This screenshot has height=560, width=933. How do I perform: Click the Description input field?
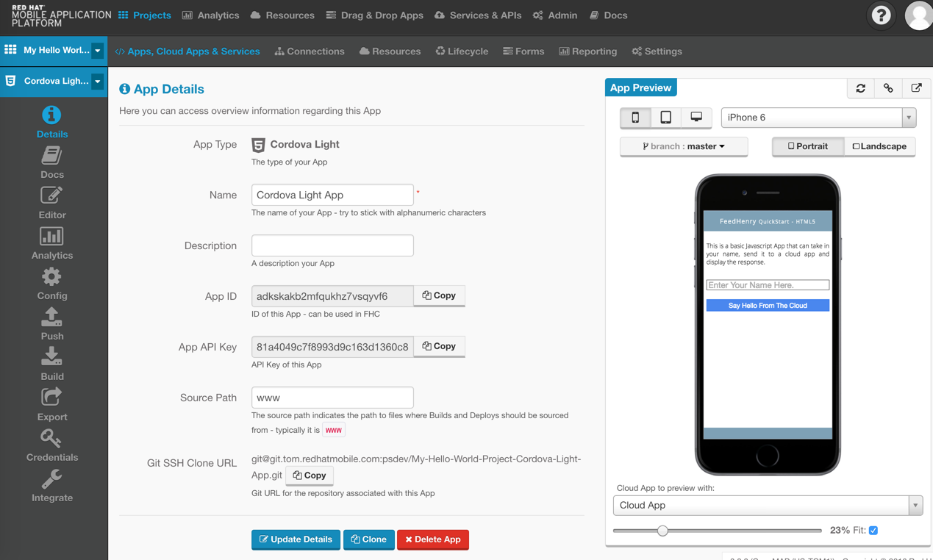[x=332, y=245]
